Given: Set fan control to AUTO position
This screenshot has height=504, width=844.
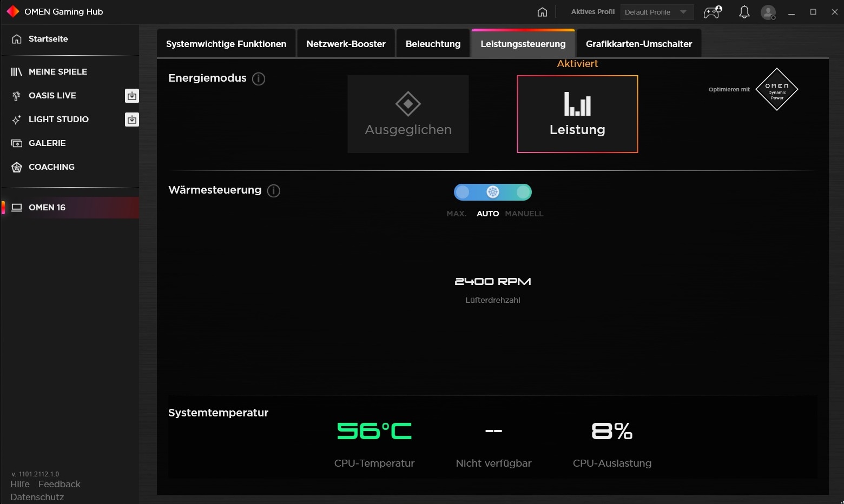Looking at the screenshot, I should 493,192.
